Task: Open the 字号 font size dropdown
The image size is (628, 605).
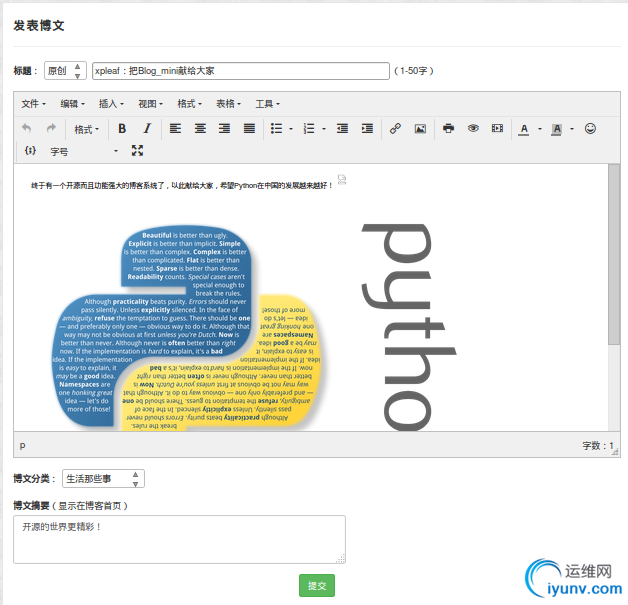Action: 84,151
